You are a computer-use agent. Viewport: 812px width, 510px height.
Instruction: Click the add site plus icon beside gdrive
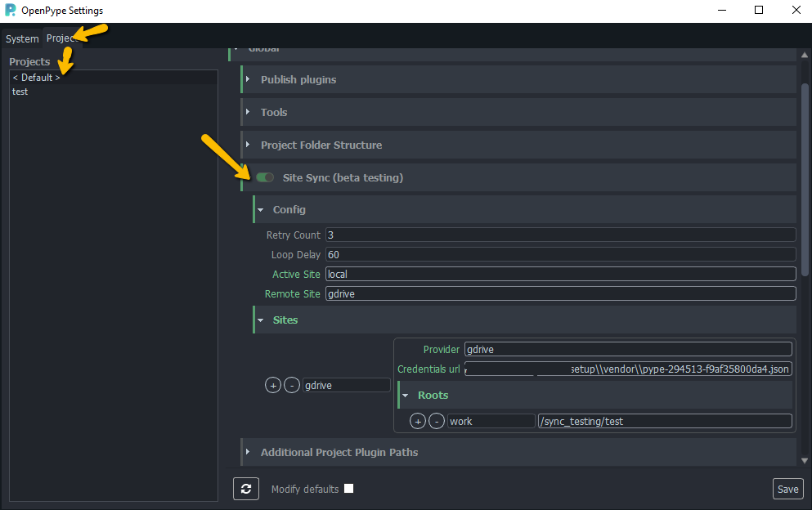(x=273, y=385)
